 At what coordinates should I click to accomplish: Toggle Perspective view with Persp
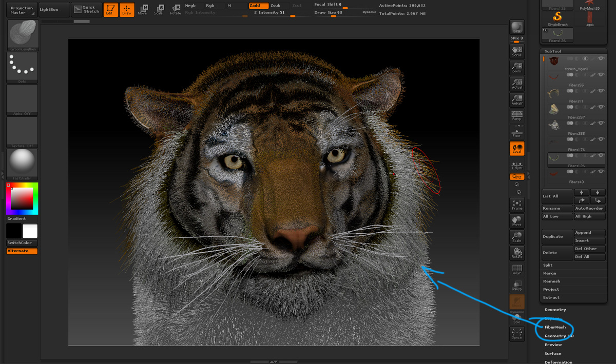pyautogui.click(x=517, y=115)
